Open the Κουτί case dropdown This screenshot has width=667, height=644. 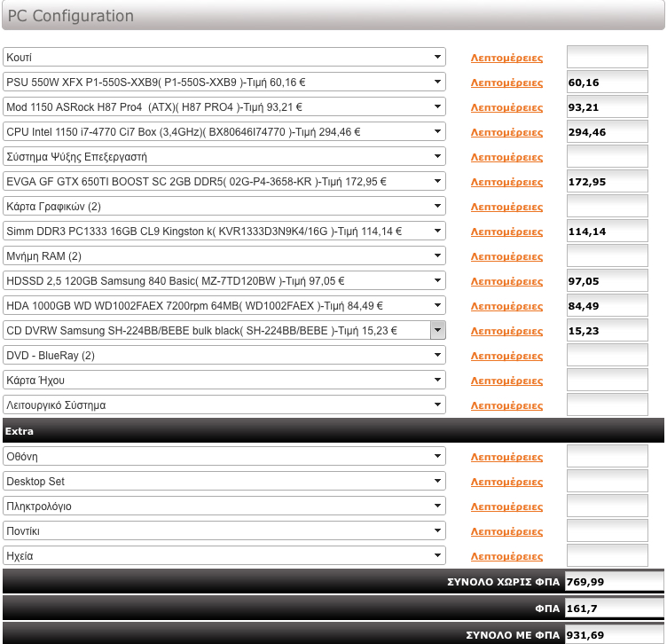224,57
